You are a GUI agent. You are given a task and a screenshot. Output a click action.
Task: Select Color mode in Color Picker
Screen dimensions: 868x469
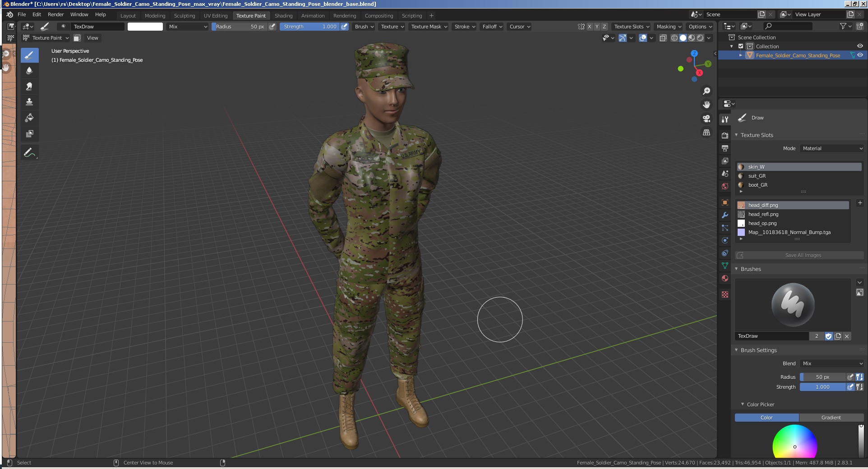click(x=766, y=418)
